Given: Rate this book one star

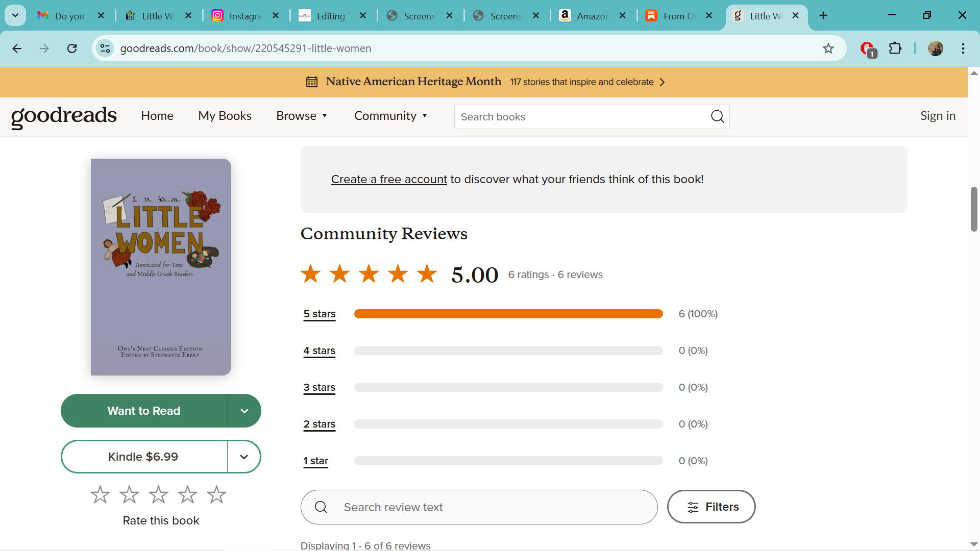Looking at the screenshot, I should click(x=100, y=494).
